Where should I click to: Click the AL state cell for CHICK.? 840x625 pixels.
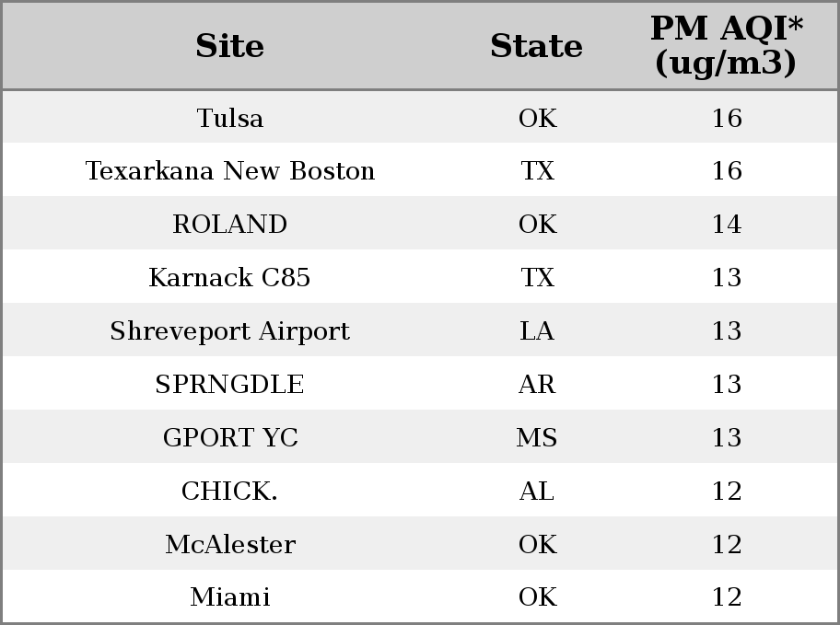click(537, 492)
